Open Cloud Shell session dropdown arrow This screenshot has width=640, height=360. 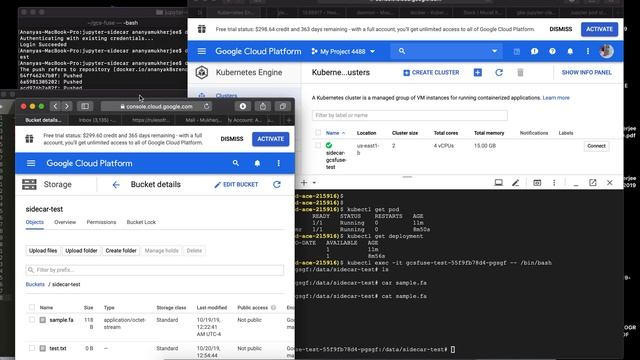click(x=314, y=183)
